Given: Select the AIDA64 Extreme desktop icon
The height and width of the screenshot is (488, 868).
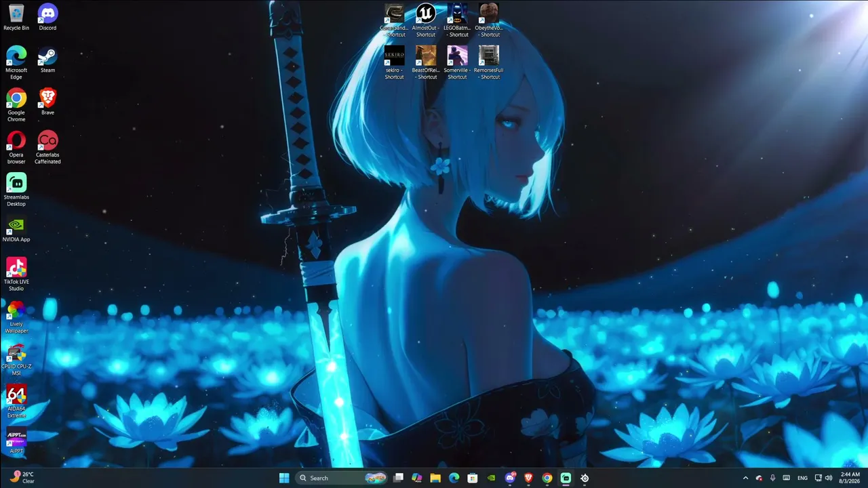Looking at the screenshot, I should (16, 401).
